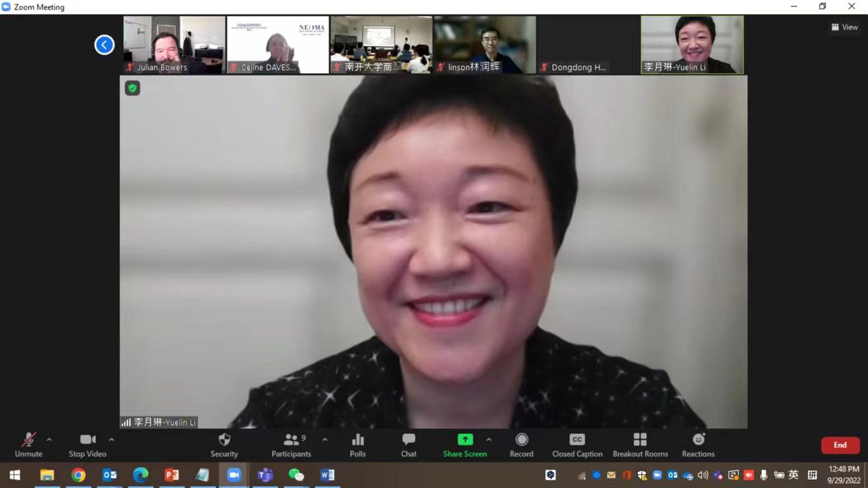Click the green encryption shield icon
868x488 pixels.
click(x=132, y=88)
